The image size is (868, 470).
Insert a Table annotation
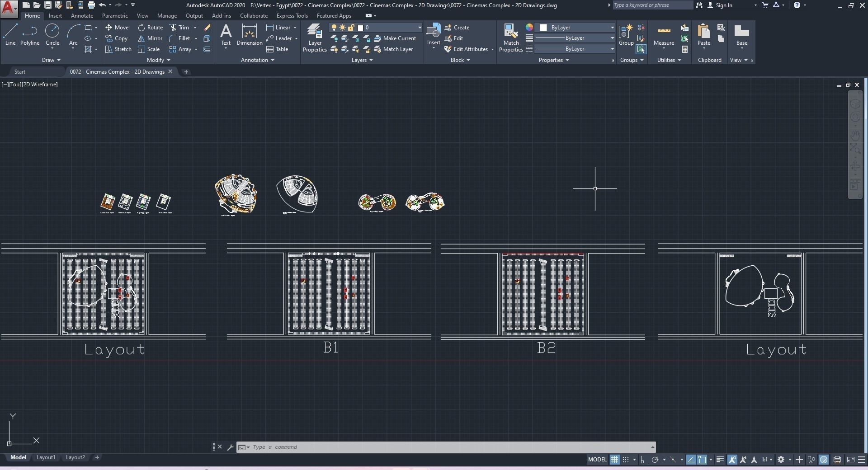click(x=277, y=49)
